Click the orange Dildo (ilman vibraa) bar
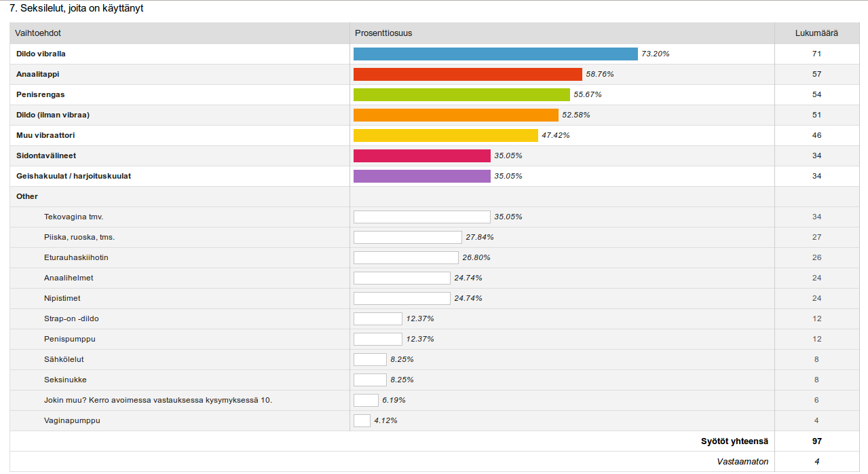Screen dimensions: 868x474 coord(455,115)
